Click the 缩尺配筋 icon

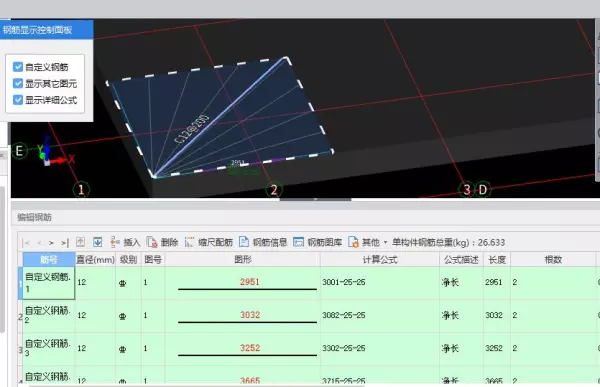(x=189, y=242)
